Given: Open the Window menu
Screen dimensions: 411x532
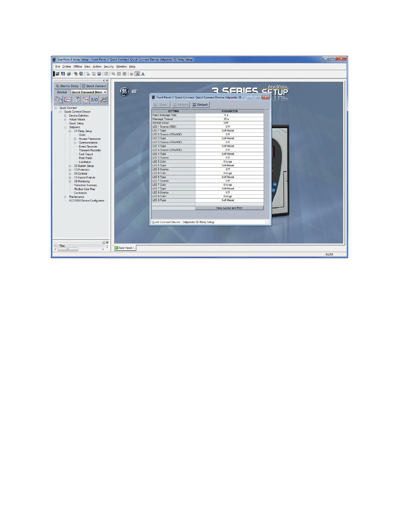Looking at the screenshot, I should point(122,66).
